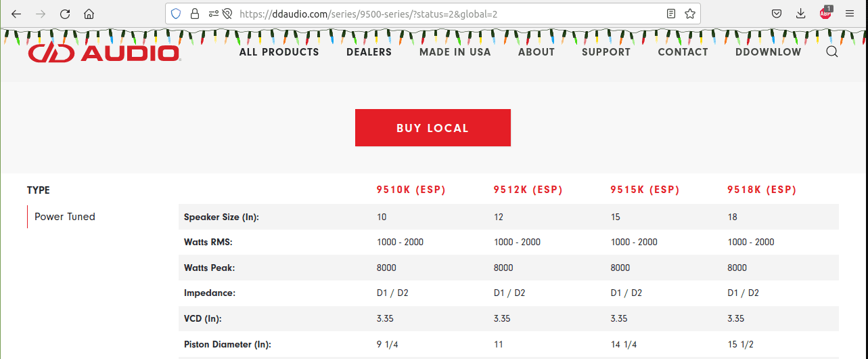The height and width of the screenshot is (359, 868).
Task: Open the browser home page
Action: (x=89, y=14)
